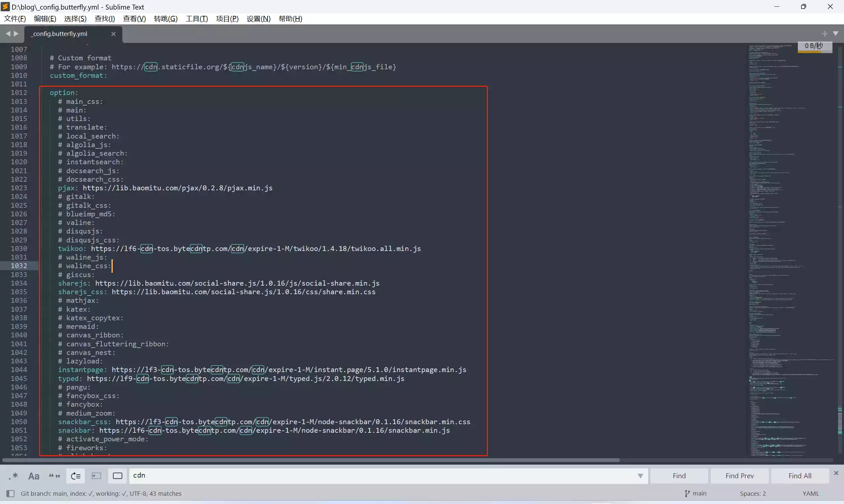
Task: Click the pjax URL line
Action: [165, 188]
